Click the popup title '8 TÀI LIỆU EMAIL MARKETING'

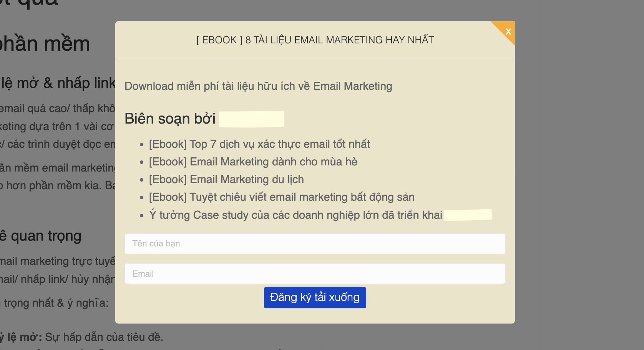[315, 40]
